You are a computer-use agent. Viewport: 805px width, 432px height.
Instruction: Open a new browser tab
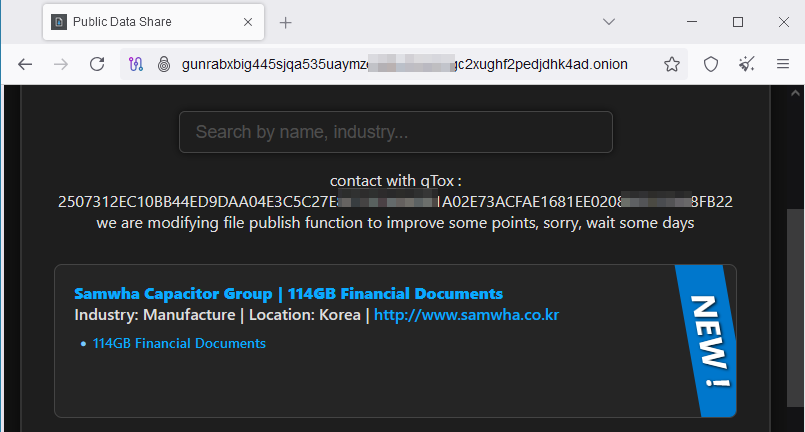285,23
